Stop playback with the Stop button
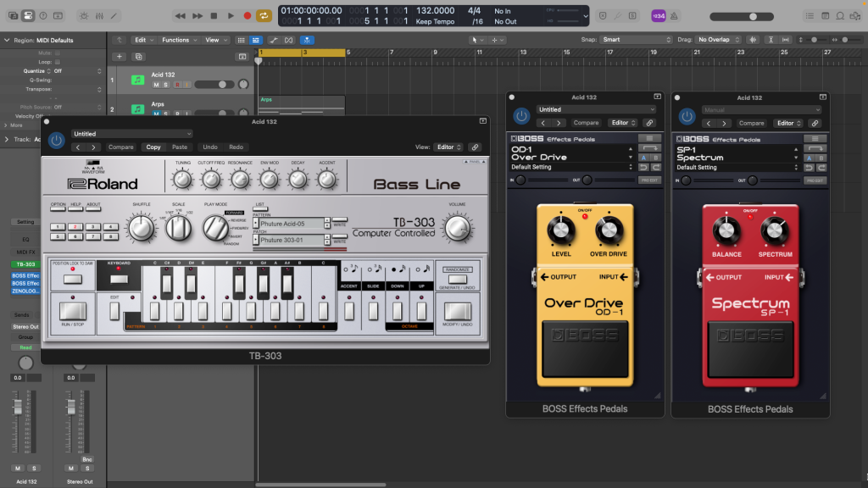This screenshot has width=868, height=488. point(214,16)
